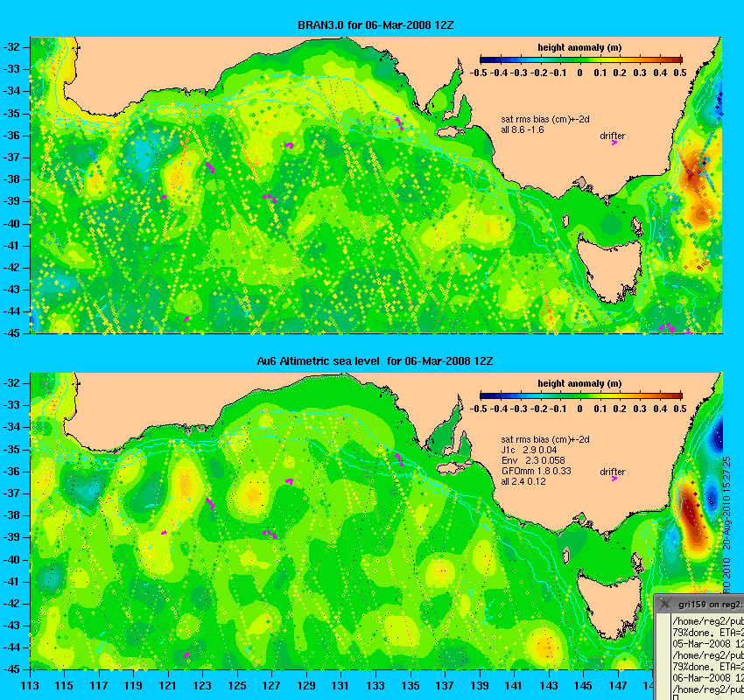Click the 'drifter' legend label in the BRAN3.0 panel
Screen dimensions: 744x700
[x=612, y=136]
